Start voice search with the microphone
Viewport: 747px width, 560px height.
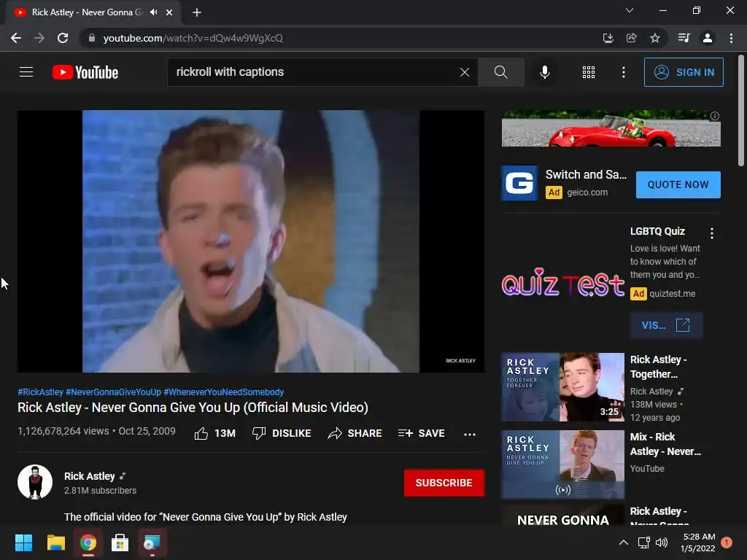tap(544, 72)
